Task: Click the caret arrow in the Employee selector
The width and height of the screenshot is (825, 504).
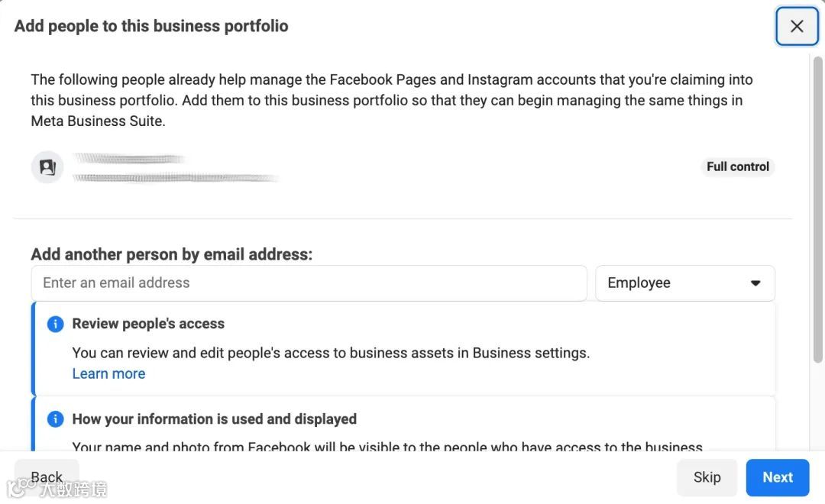Action: [x=755, y=283]
